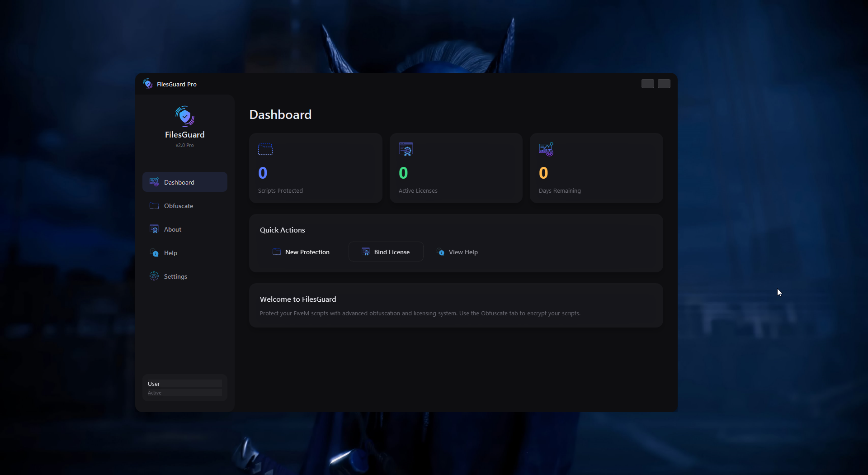Click the User Active status panel
The height and width of the screenshot is (475, 868).
(x=184, y=388)
